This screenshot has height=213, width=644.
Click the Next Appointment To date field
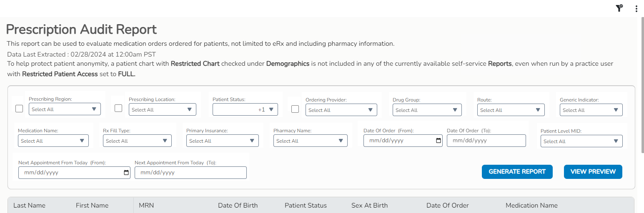click(x=190, y=173)
